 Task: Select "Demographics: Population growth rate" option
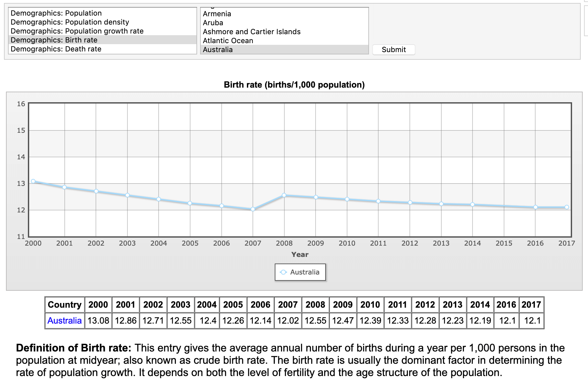[77, 31]
